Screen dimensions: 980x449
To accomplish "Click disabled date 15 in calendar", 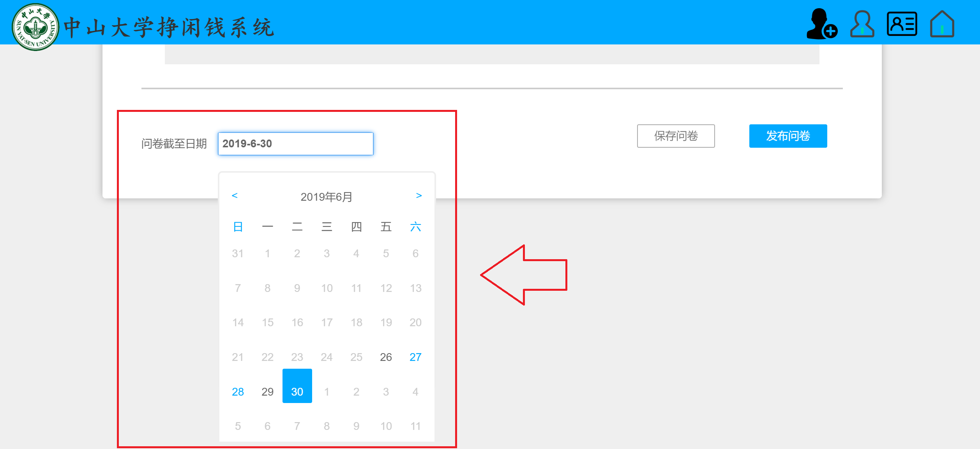I will 268,322.
